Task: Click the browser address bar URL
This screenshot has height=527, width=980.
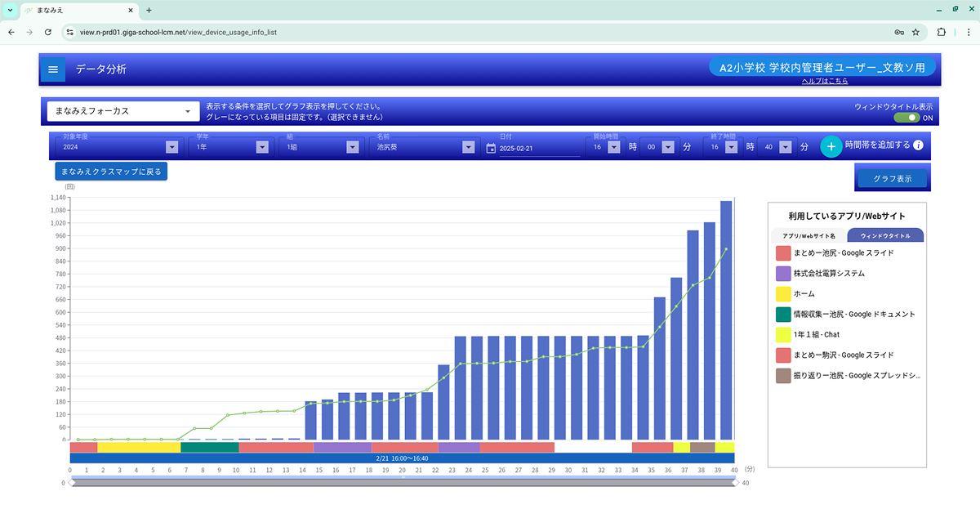Action: point(178,32)
